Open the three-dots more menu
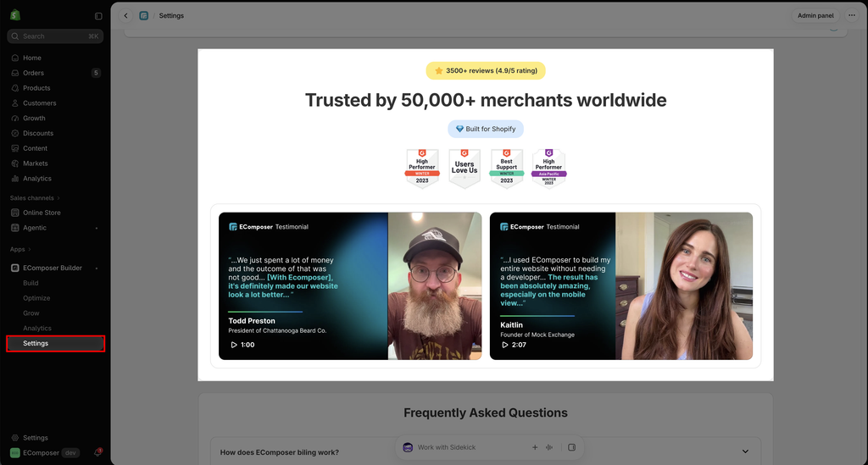 coord(851,15)
